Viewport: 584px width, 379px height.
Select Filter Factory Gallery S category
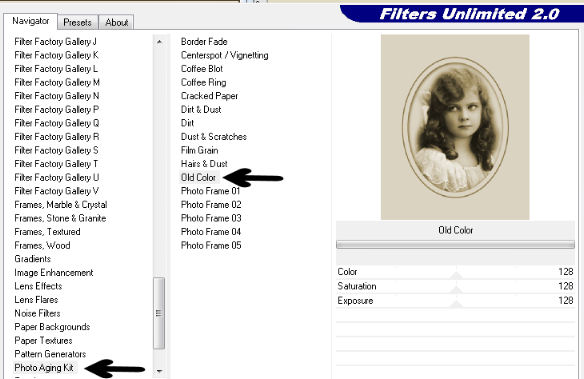(56, 150)
